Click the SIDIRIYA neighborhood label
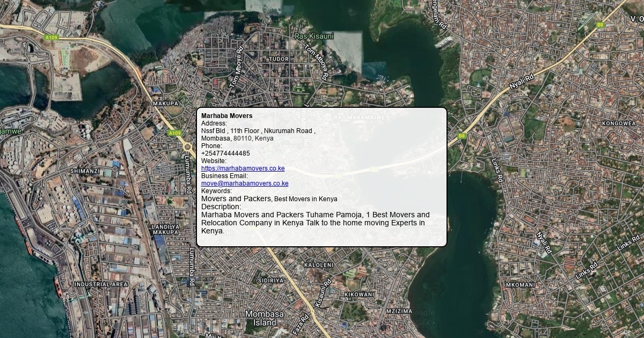This screenshot has height=338, width=644. [x=270, y=281]
